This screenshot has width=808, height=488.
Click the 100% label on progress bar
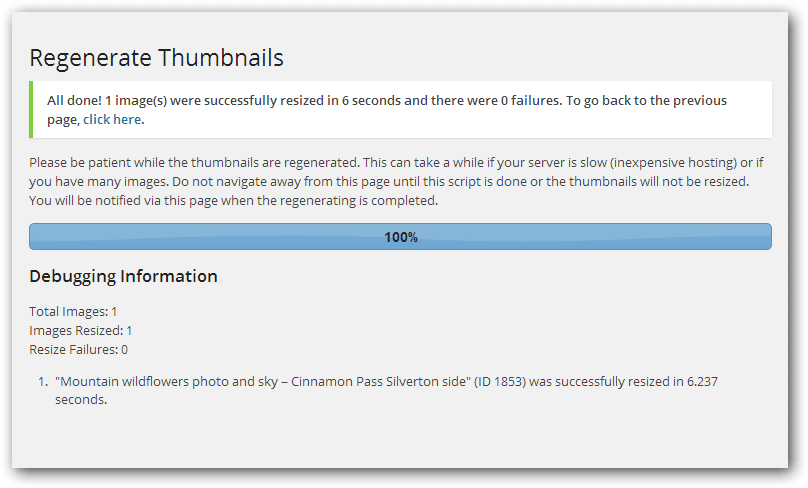[401, 238]
